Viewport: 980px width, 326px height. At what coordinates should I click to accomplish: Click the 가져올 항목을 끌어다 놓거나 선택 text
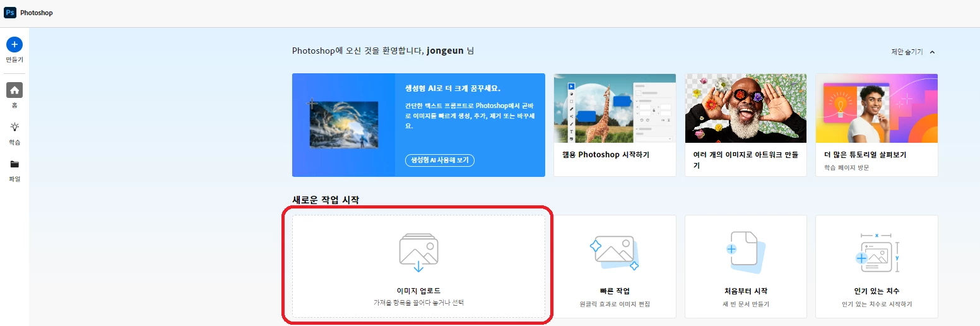point(418,303)
